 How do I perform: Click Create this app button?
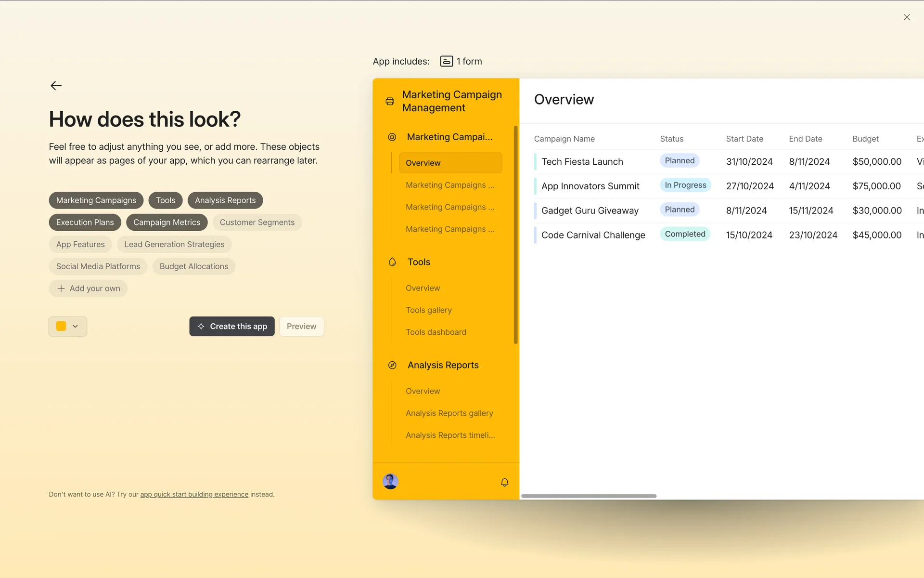232,326
